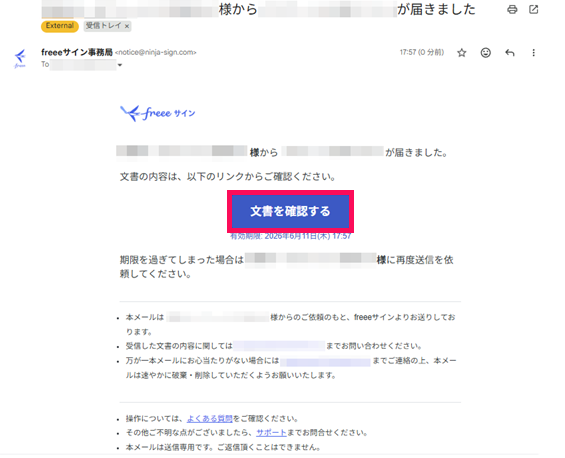Click the blue 文書を確認する button
This screenshot has height=458, width=565.
point(290,211)
